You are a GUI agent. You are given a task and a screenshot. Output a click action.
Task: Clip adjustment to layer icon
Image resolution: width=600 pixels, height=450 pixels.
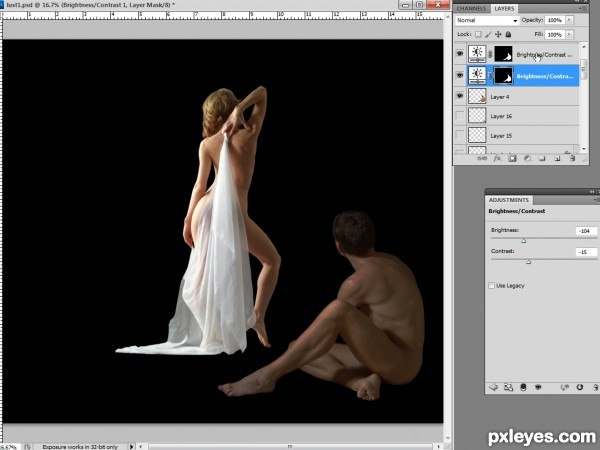click(523, 387)
